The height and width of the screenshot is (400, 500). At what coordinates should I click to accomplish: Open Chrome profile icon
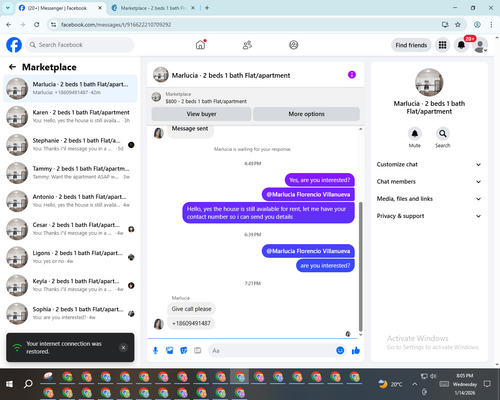click(x=477, y=24)
